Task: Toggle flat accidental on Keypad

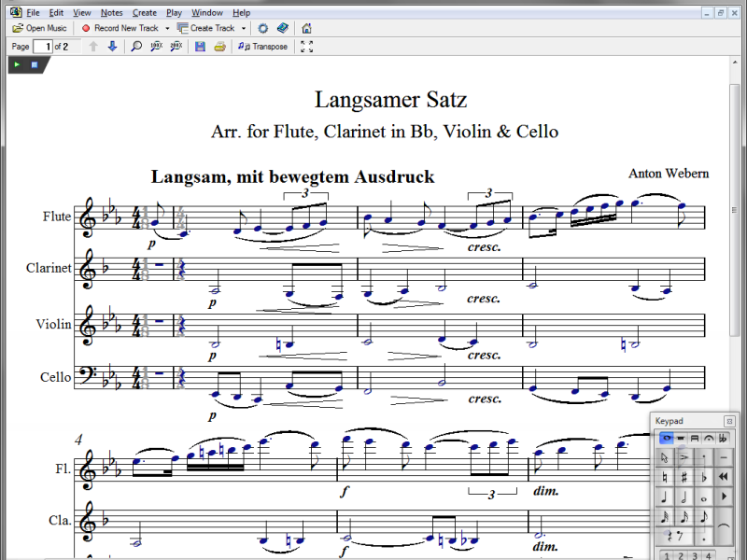Action: pyautogui.click(x=704, y=477)
